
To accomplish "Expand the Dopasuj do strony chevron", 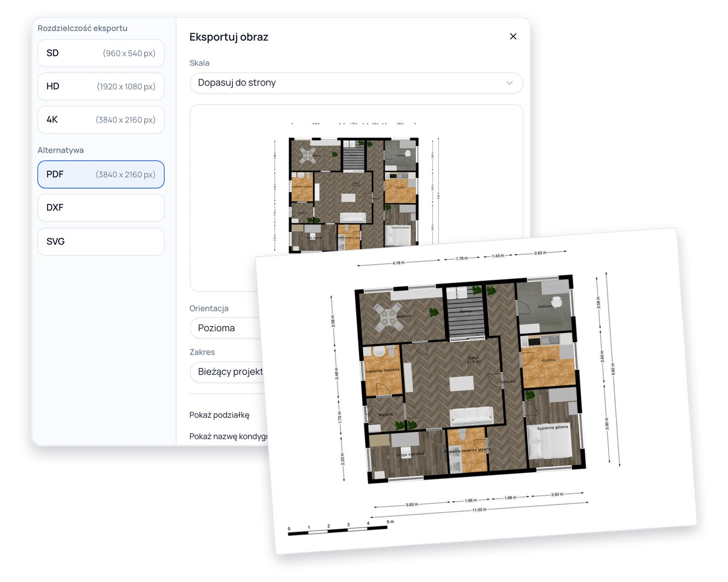I will (509, 83).
